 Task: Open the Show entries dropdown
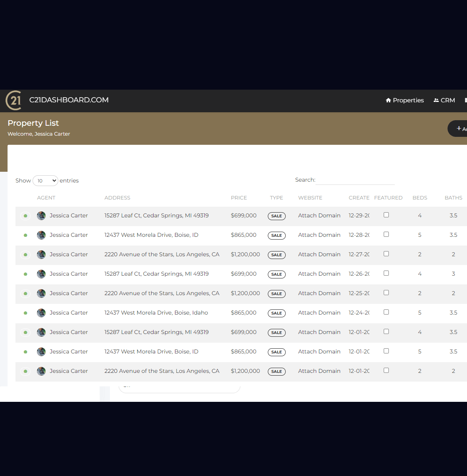(x=45, y=181)
